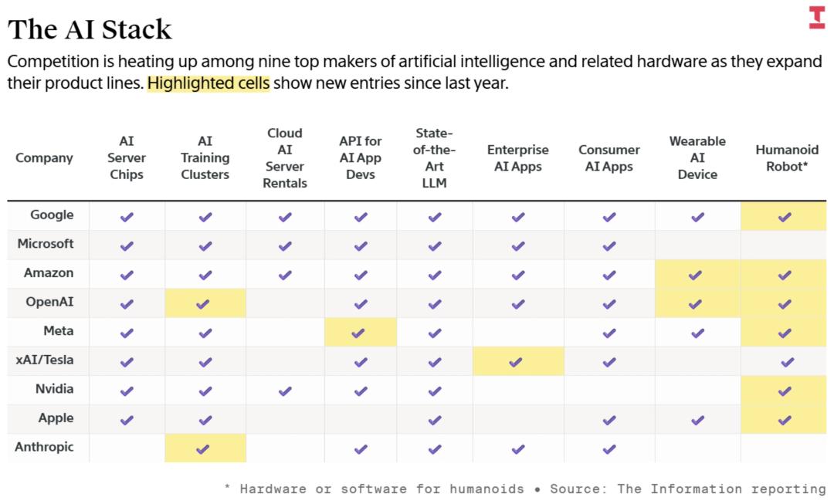Click the yellow Highlighted cells legend

click(x=208, y=83)
